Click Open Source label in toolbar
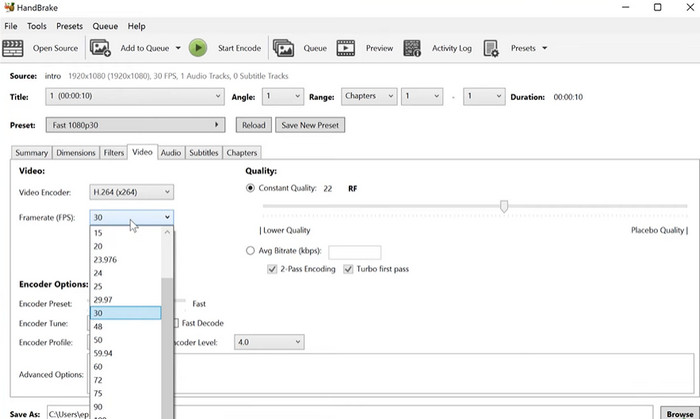This screenshot has width=700, height=419. (55, 48)
